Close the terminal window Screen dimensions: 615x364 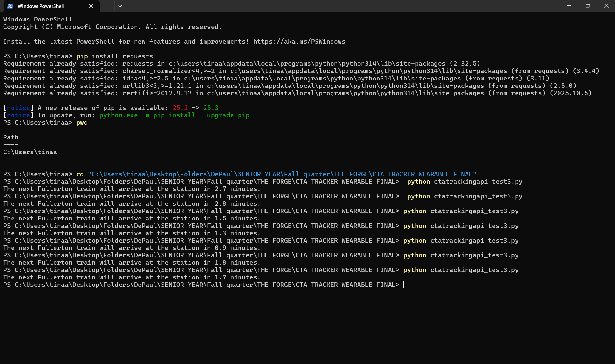tap(606, 6)
